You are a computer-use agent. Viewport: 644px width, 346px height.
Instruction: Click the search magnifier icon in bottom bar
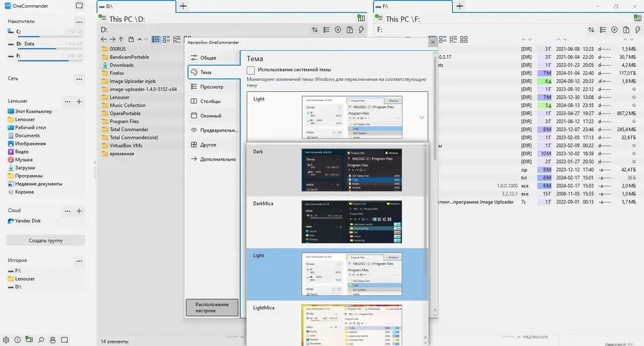pyautogui.click(x=41, y=340)
